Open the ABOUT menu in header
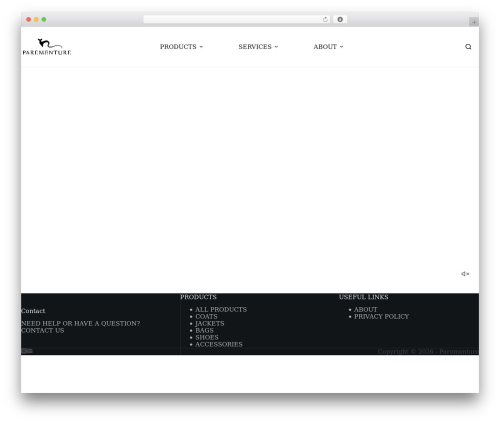Image resolution: width=500 pixels, height=423 pixels. click(325, 47)
